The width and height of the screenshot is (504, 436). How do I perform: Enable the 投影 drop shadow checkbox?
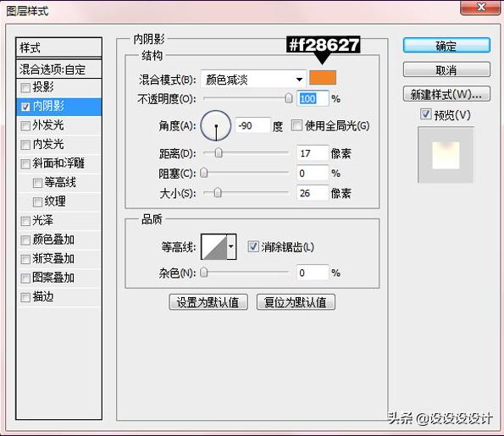click(x=25, y=88)
